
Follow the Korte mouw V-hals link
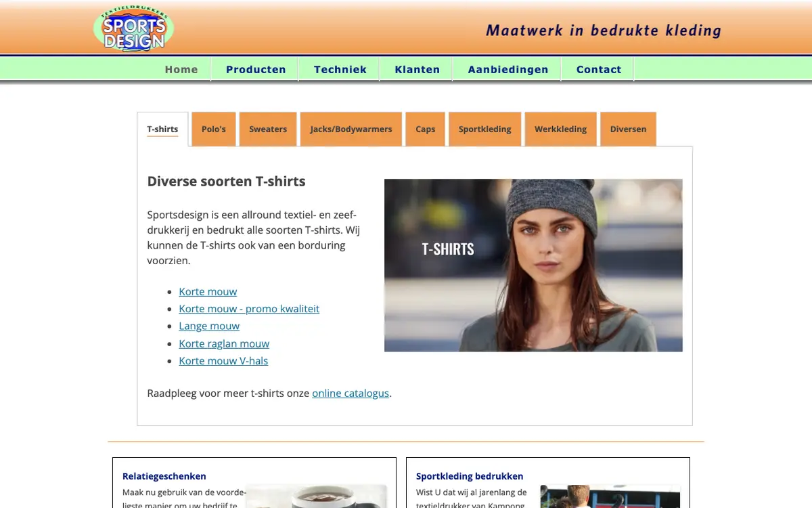pyautogui.click(x=223, y=361)
